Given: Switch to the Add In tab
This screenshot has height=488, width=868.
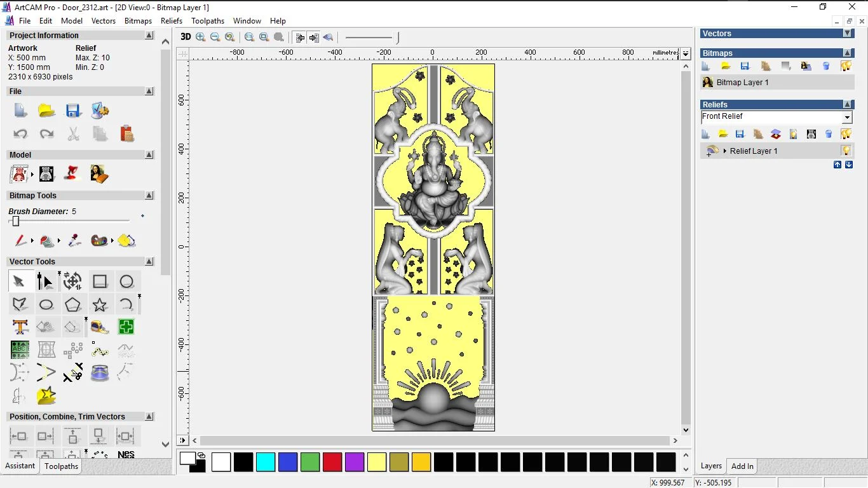Looking at the screenshot, I should click(x=742, y=466).
